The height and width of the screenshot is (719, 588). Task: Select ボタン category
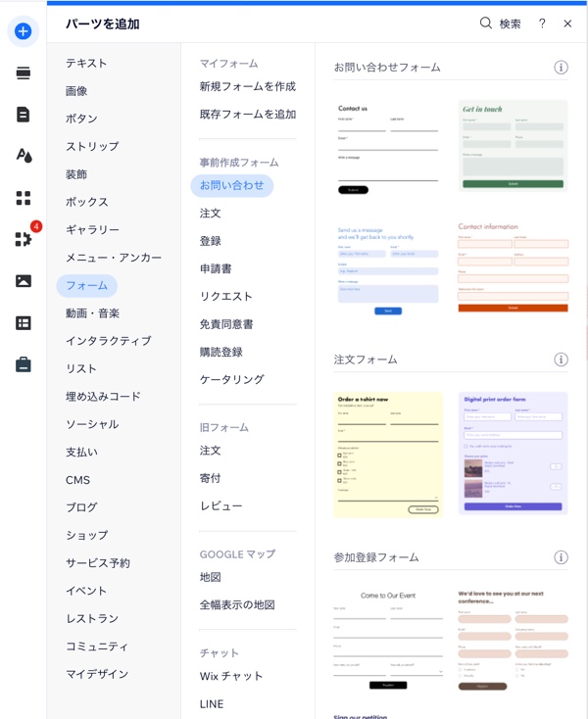[x=81, y=119]
